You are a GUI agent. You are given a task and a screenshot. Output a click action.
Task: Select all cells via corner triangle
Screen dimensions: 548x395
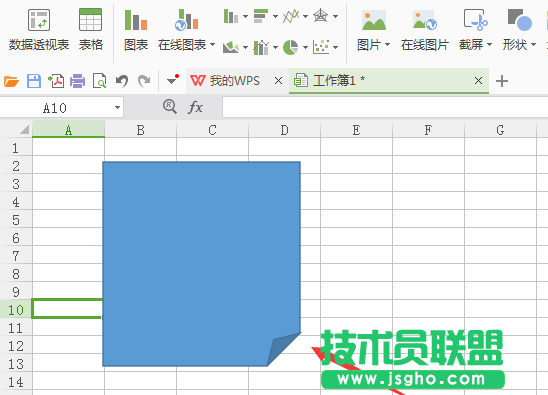click(x=24, y=130)
